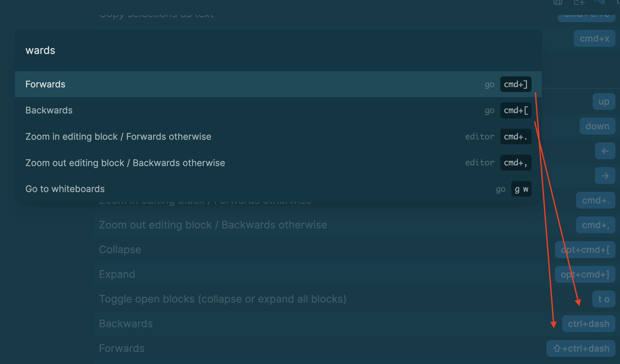Click the up key badge
The image size is (620, 364).
[x=604, y=101]
